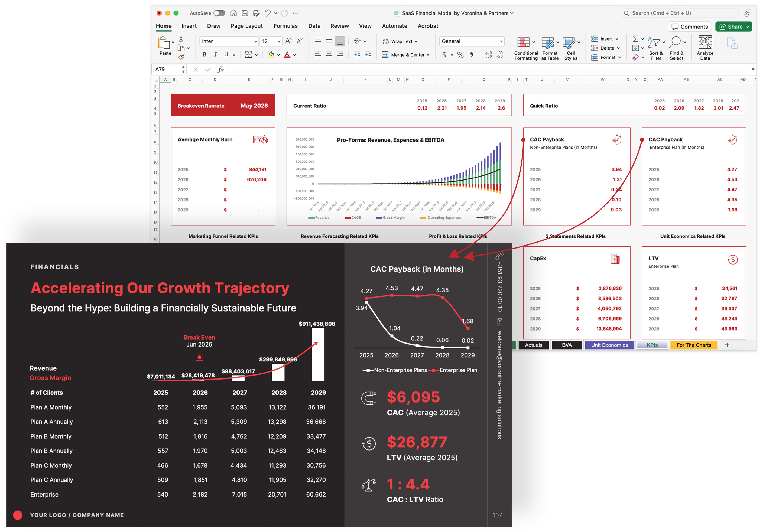The height and width of the screenshot is (532, 763).
Task: Click the Increase Indent icon
Action: coord(368,54)
